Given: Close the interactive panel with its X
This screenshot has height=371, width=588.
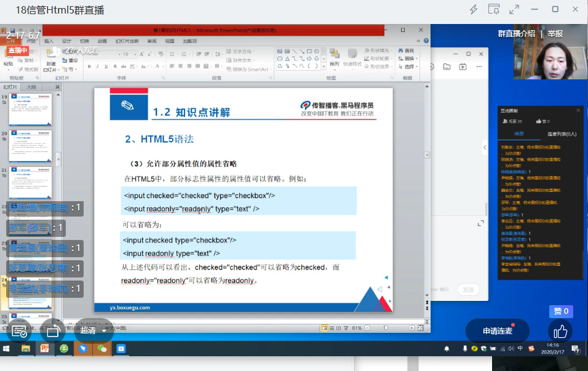Looking at the screenshot, I should pyautogui.click(x=578, y=111).
